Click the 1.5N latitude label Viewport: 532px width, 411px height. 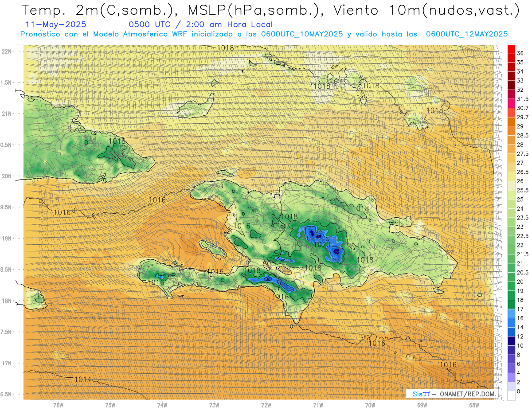(x=7, y=82)
